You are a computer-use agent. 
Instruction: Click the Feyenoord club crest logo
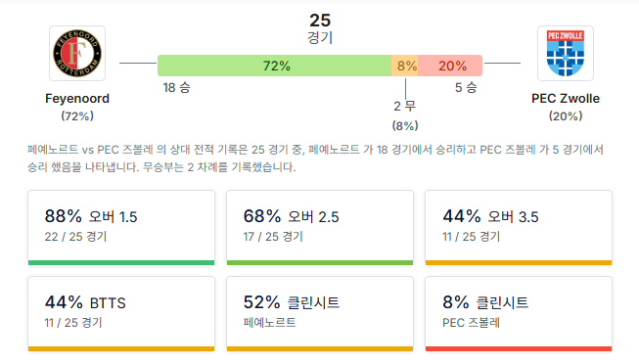coord(77,54)
